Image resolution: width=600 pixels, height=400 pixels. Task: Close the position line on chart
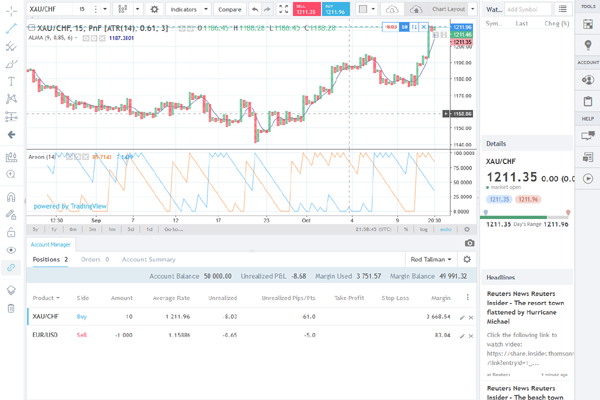(x=424, y=27)
